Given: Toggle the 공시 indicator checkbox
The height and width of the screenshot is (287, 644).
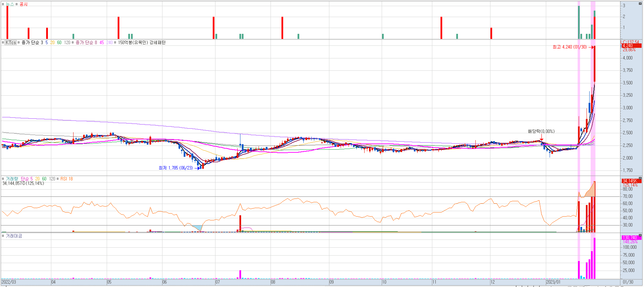Looking at the screenshot, I should click(x=17, y=4).
